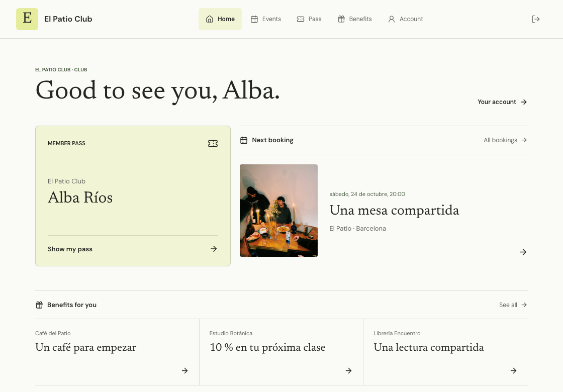
Task: Click the gift icon beside Benefits for you
Action: click(39, 305)
